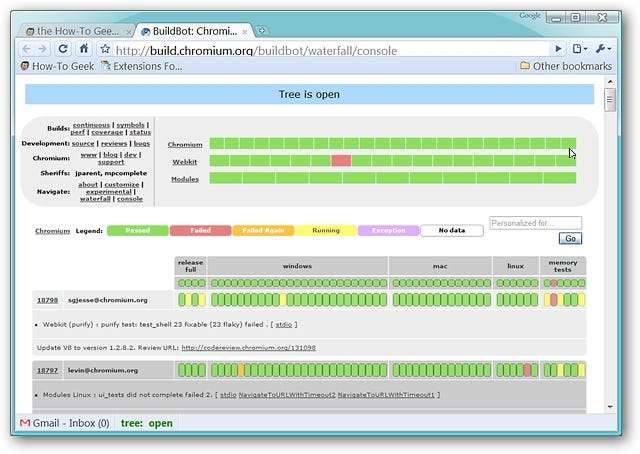The image size is (640, 454).
Task: Go back with the browser back arrow
Action: [x=27, y=49]
